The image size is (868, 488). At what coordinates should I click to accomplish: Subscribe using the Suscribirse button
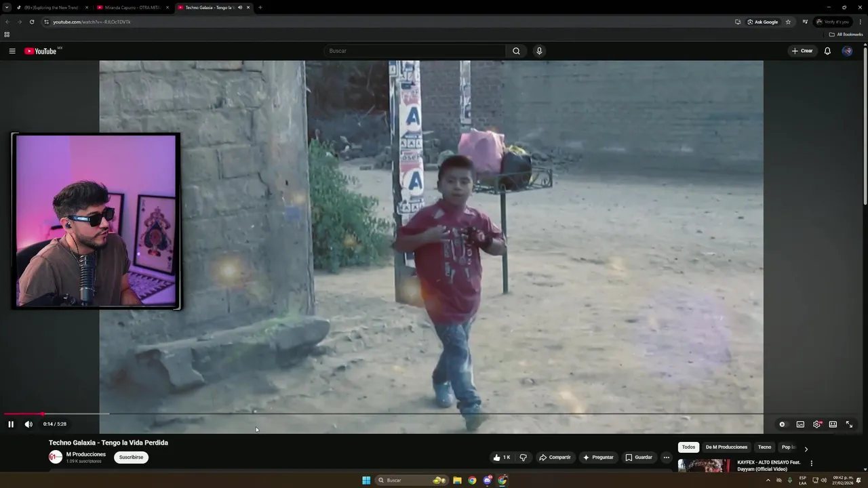pyautogui.click(x=131, y=457)
